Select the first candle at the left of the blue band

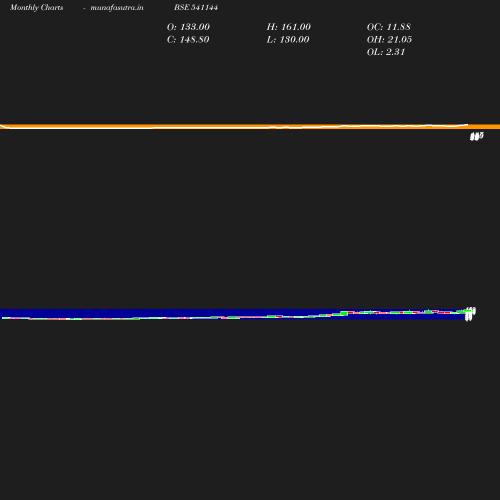point(4,318)
